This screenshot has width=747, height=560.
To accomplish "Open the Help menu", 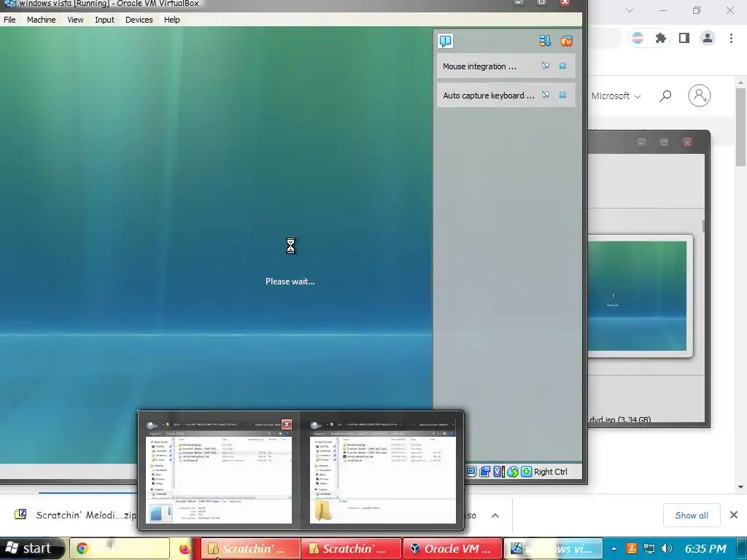I will pos(171,20).
